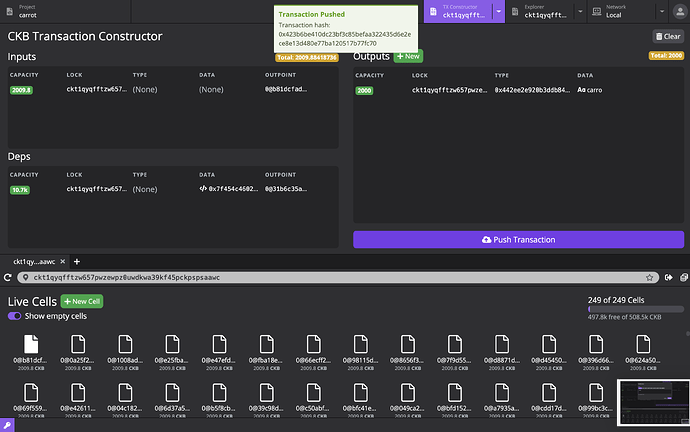Click the cell capacity usage progress bar
690x432 pixels.
636,309
